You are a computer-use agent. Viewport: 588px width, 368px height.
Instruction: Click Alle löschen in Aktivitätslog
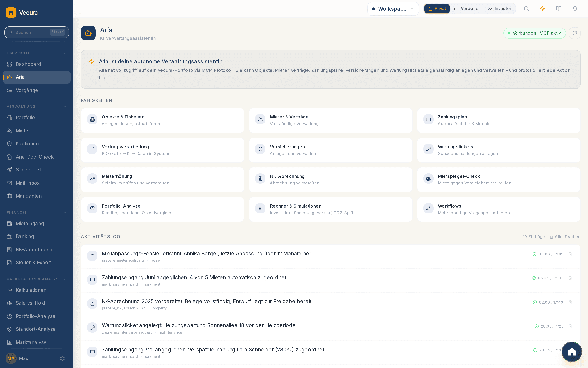[565, 237]
